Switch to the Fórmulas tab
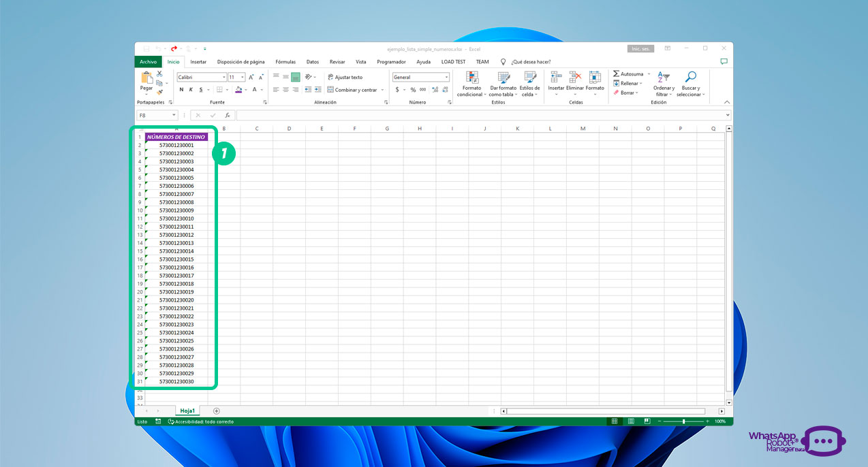 (285, 61)
